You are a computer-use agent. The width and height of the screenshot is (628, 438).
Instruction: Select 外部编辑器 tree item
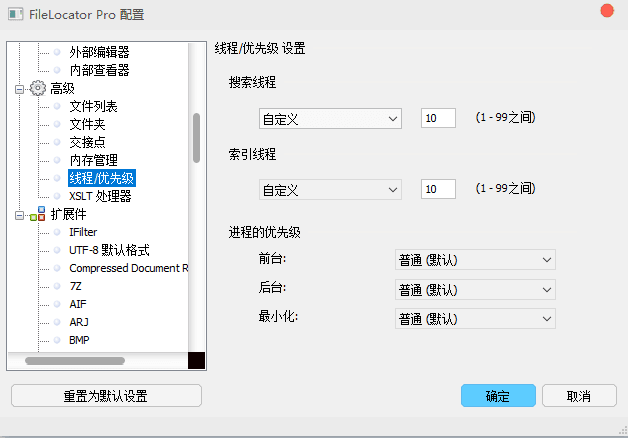(x=99, y=52)
